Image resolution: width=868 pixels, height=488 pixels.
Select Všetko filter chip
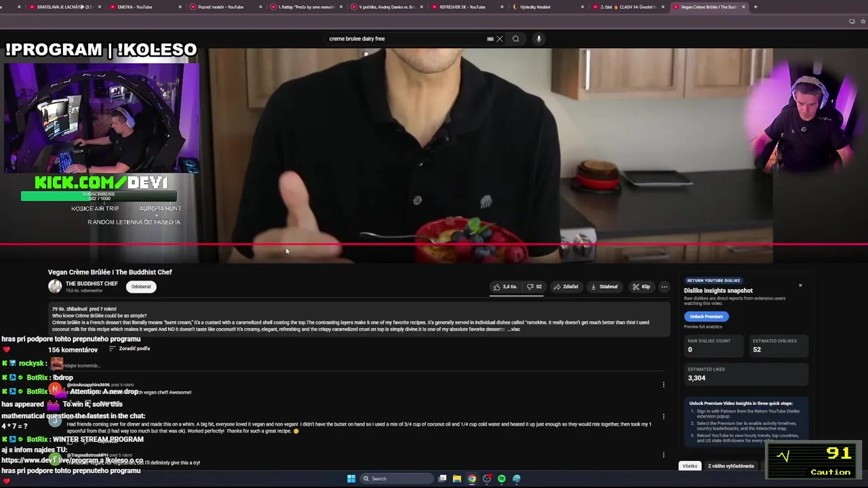pos(690,466)
